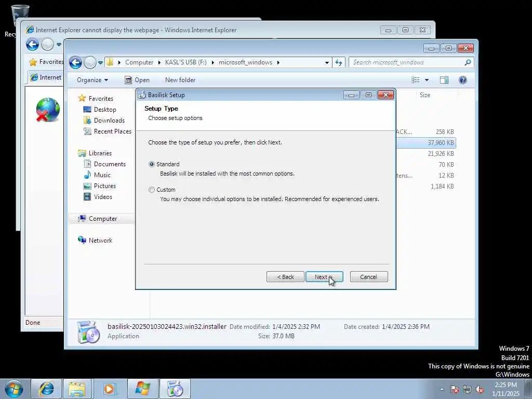The width and height of the screenshot is (532, 399).
Task: Click installer icon in details pane
Action: point(88,332)
